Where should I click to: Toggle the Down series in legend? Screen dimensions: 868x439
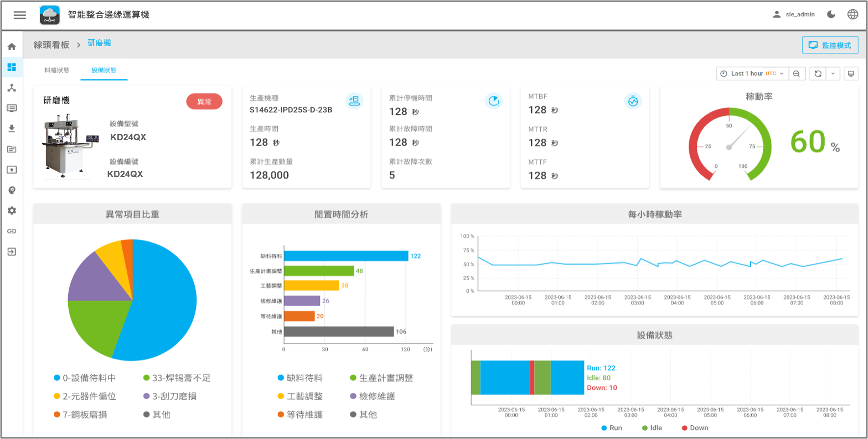(x=694, y=428)
